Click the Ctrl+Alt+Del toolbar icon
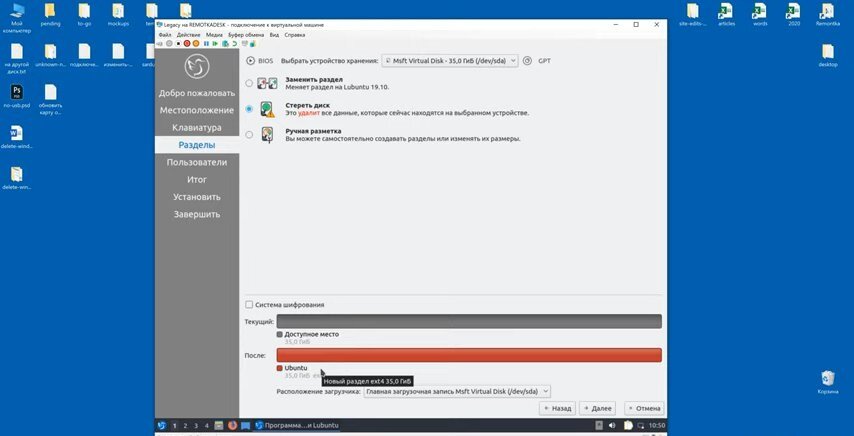The height and width of the screenshot is (436, 854). pos(159,44)
